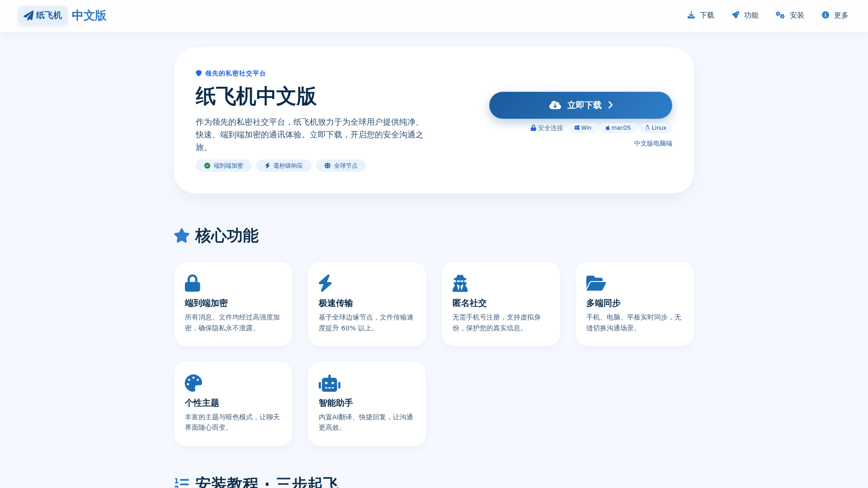Click the 毫秒级响应 lightning pill
The height and width of the screenshot is (488, 868).
(x=284, y=166)
